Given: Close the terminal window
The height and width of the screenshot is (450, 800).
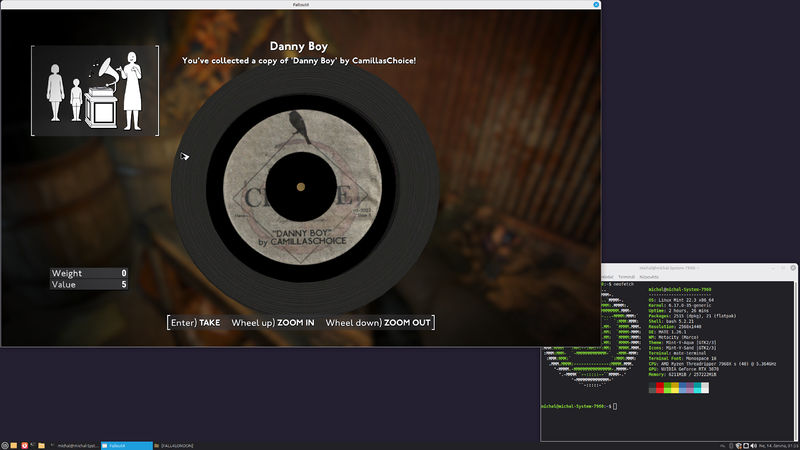Looking at the screenshot, I should click(x=793, y=268).
